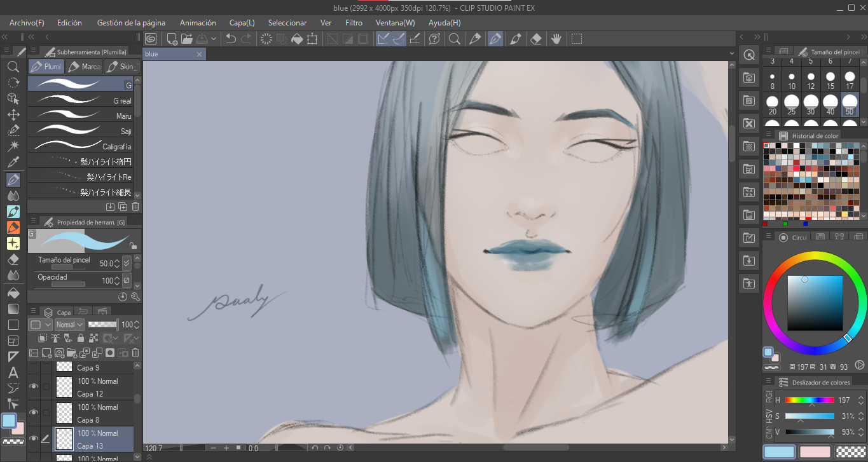The image size is (868, 462).
Task: Select the Caligrafía pen sub tool
Action: click(x=81, y=146)
